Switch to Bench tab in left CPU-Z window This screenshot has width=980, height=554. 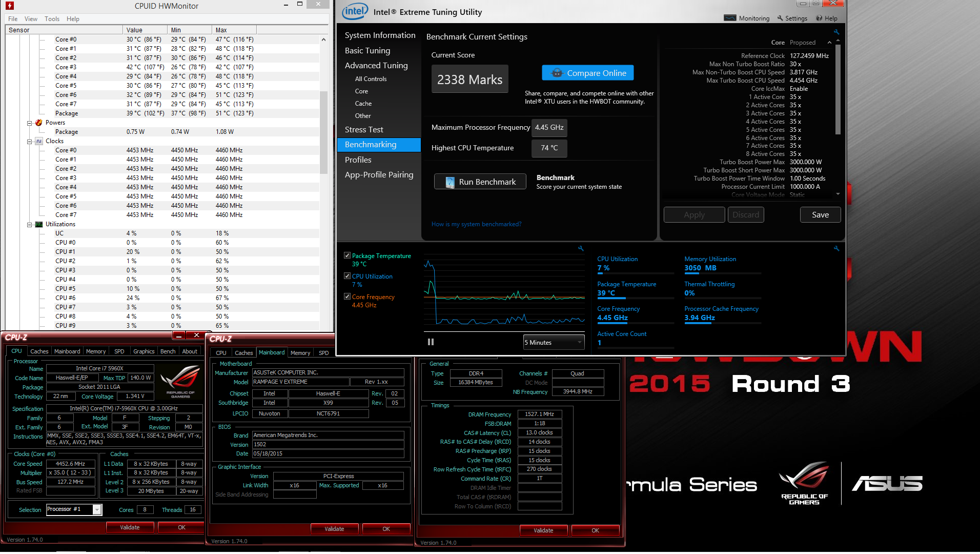coord(168,351)
